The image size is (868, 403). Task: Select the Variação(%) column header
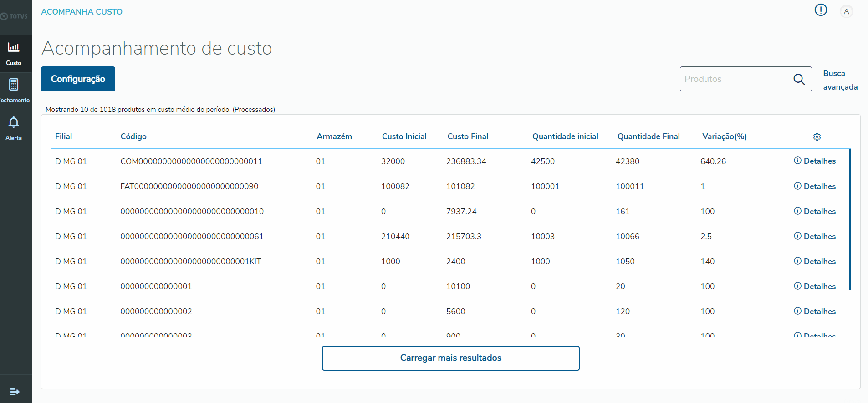[725, 136]
